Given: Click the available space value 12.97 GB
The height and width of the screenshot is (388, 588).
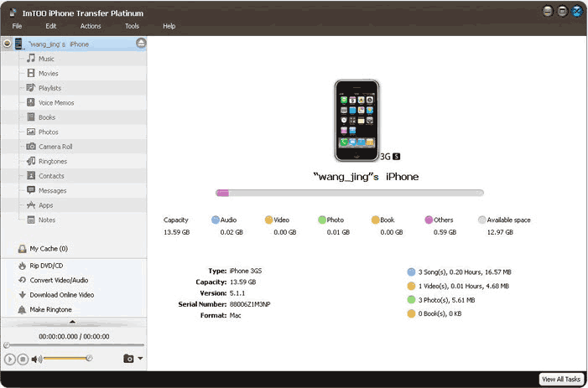Looking at the screenshot, I should [500, 232].
